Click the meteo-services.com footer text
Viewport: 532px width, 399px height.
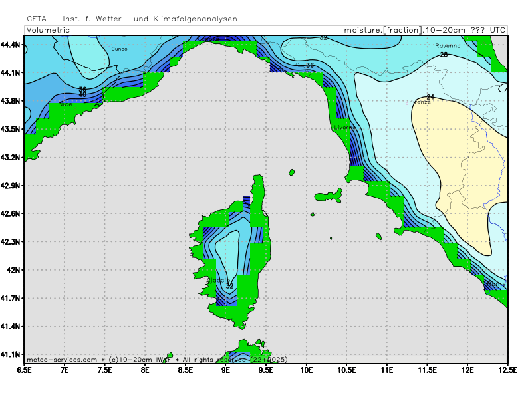[x=63, y=360]
